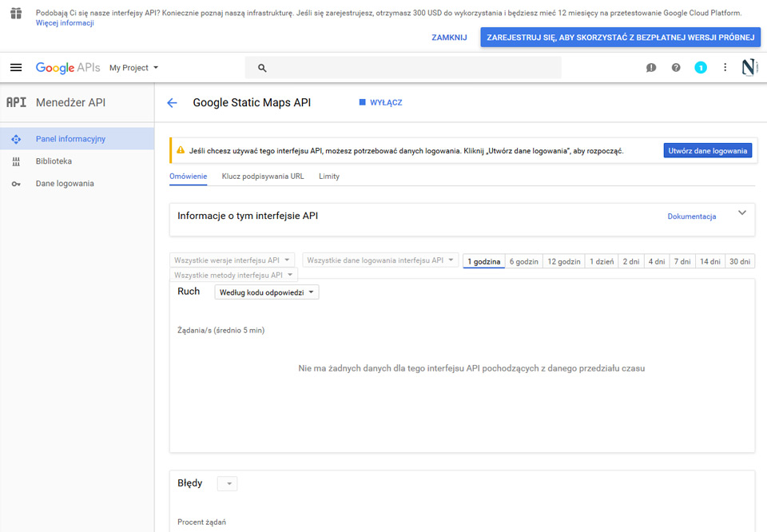The width and height of the screenshot is (767, 532).
Task: Click the gift icon in promo banner
Action: pos(16,14)
